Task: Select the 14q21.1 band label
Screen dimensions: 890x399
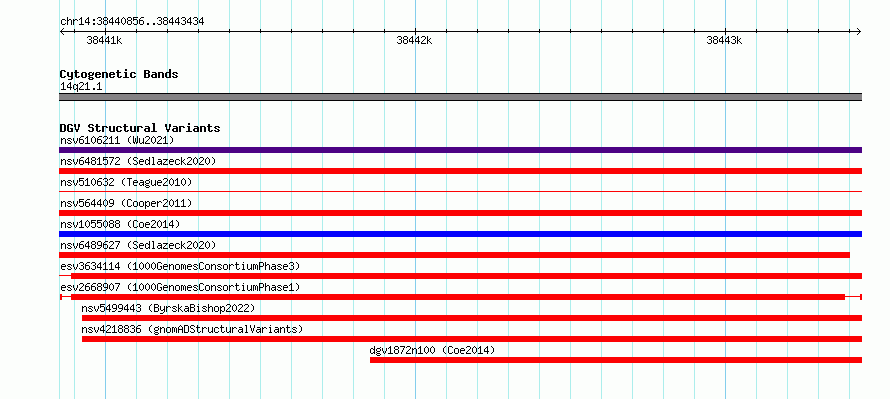Action: pyautogui.click(x=81, y=87)
